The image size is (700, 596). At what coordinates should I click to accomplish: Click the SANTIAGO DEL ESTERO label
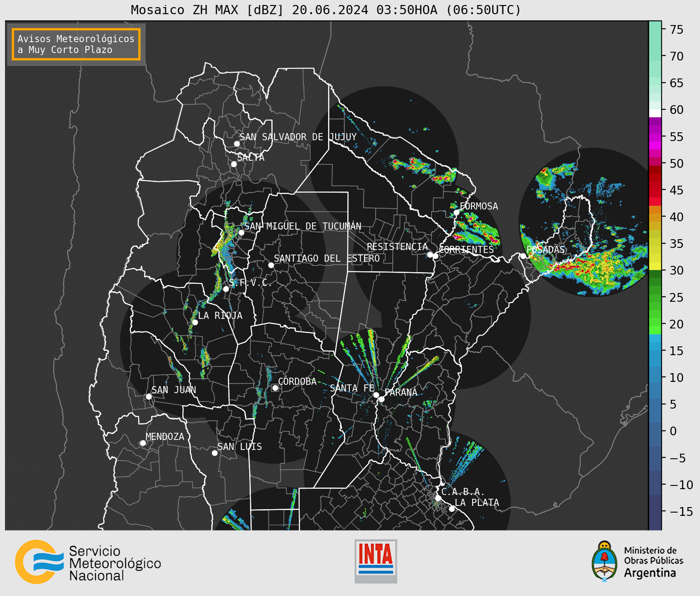[x=327, y=258]
